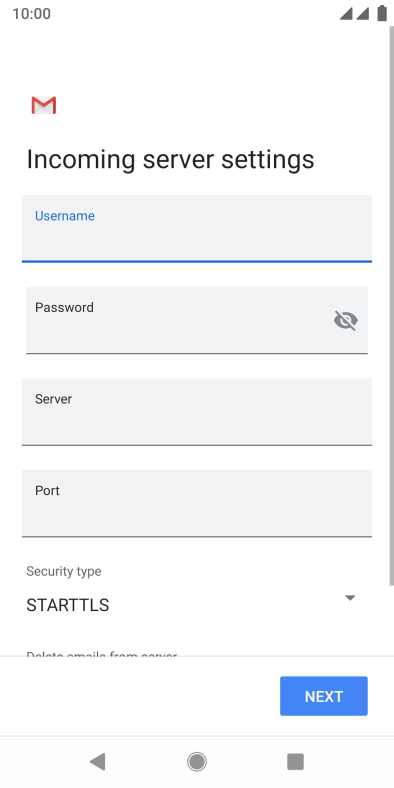Tap the 10:00 clock in status bar
This screenshot has height=788, width=394.
[31, 14]
